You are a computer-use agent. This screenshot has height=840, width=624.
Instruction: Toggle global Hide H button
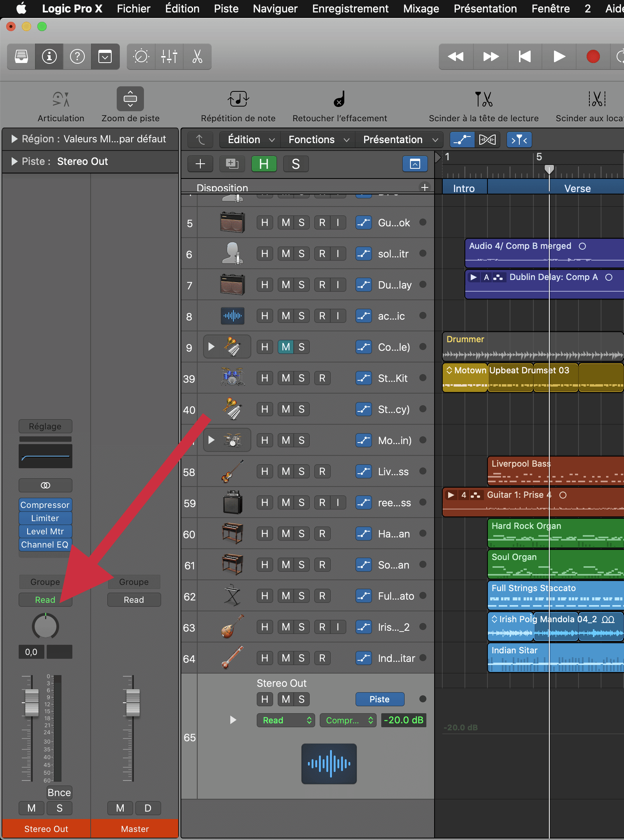264,164
